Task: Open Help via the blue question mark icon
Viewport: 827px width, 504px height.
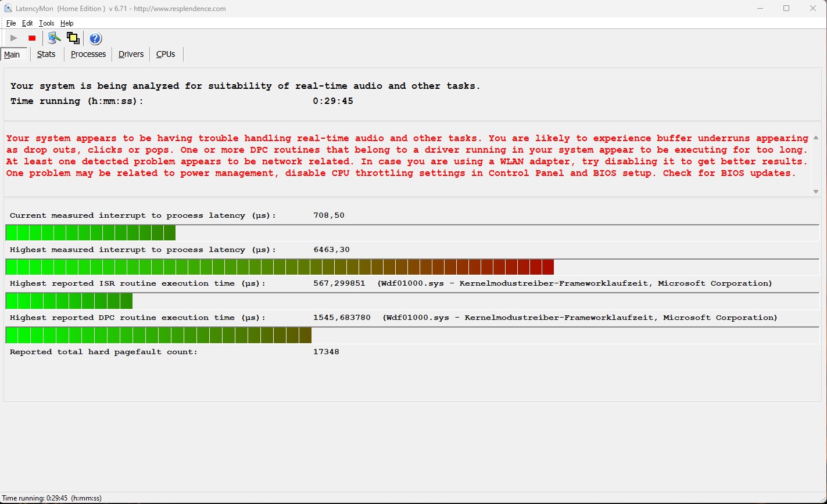Action: [95, 38]
